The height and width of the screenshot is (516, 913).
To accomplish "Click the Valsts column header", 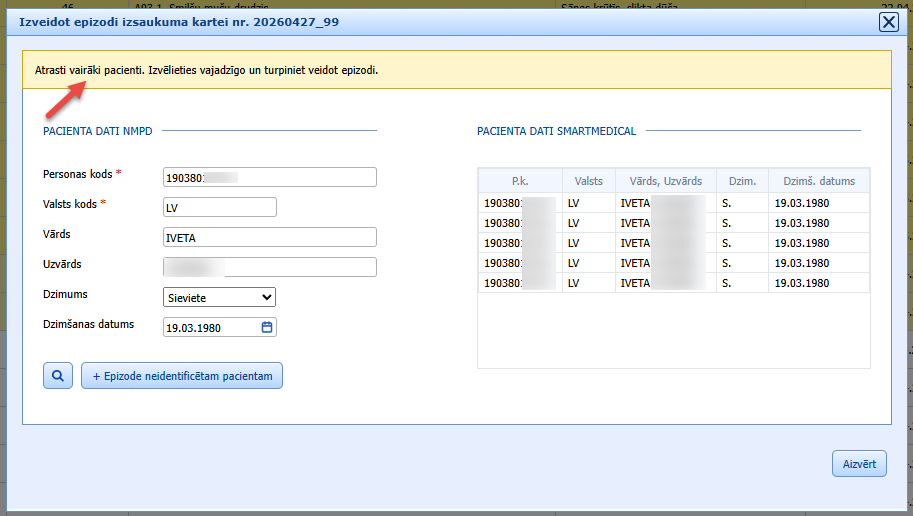I will click(589, 181).
